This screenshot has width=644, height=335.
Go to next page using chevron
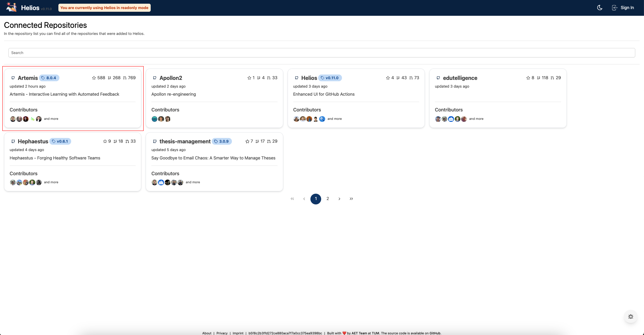339,199
